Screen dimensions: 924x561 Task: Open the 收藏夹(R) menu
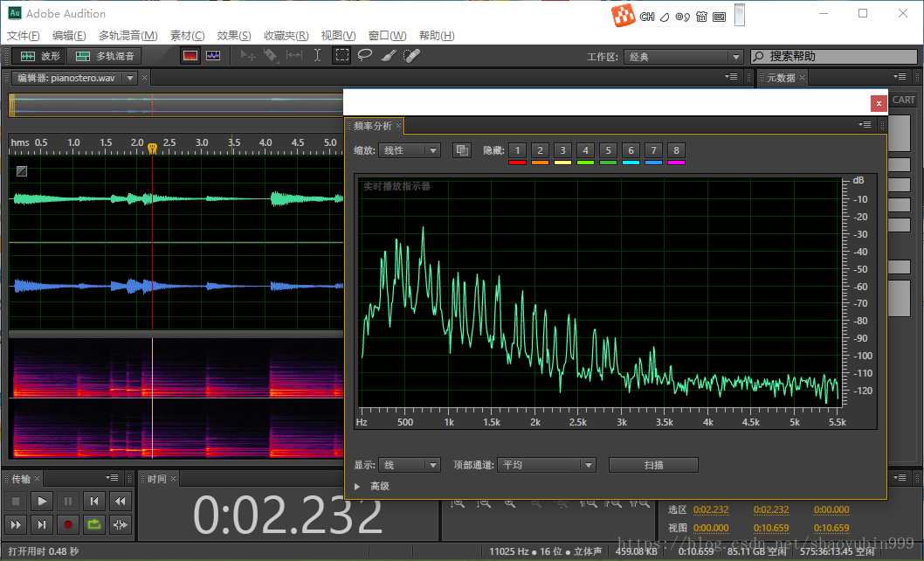point(286,36)
